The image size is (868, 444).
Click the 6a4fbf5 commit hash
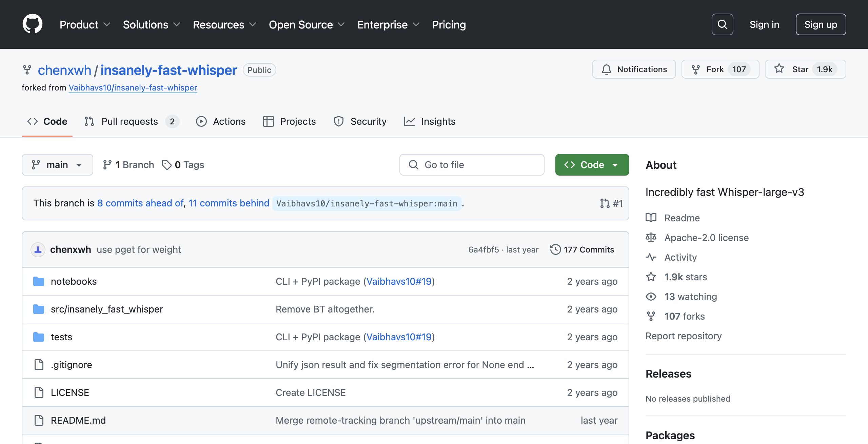point(484,250)
